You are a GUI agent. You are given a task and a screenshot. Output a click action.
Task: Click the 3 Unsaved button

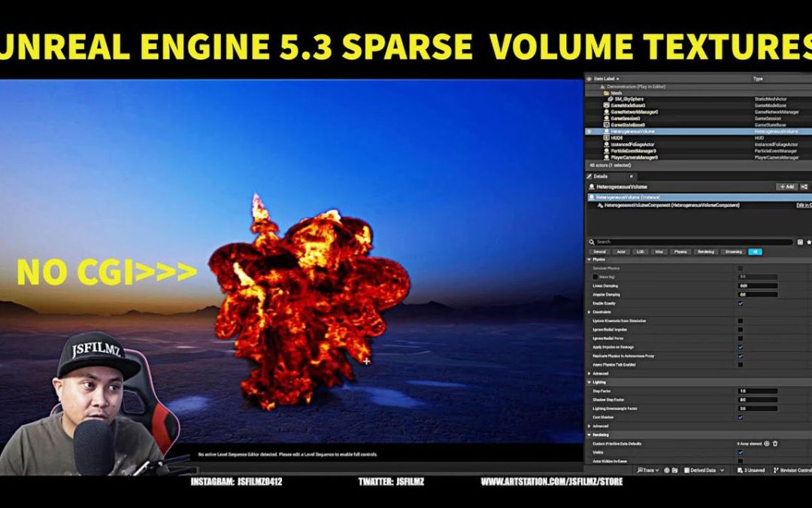click(x=751, y=470)
